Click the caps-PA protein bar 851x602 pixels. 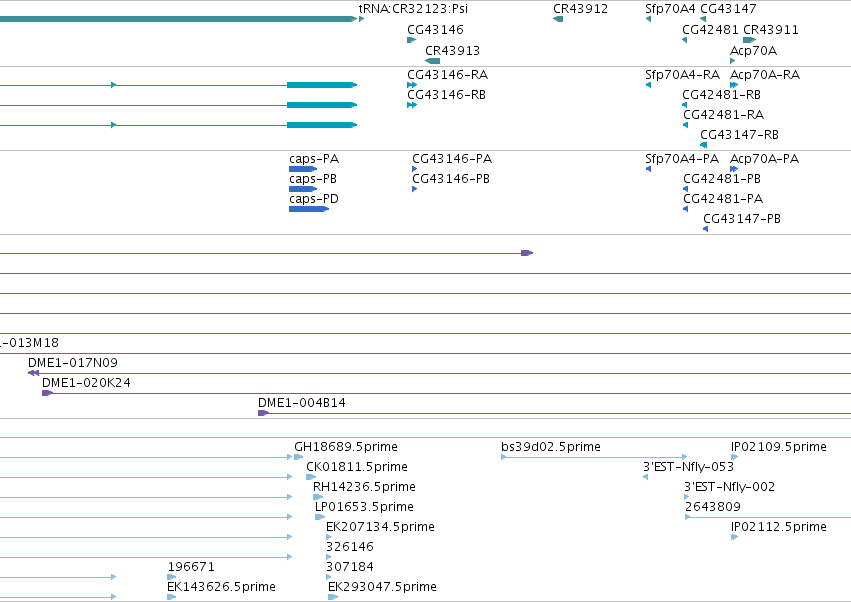(303, 169)
